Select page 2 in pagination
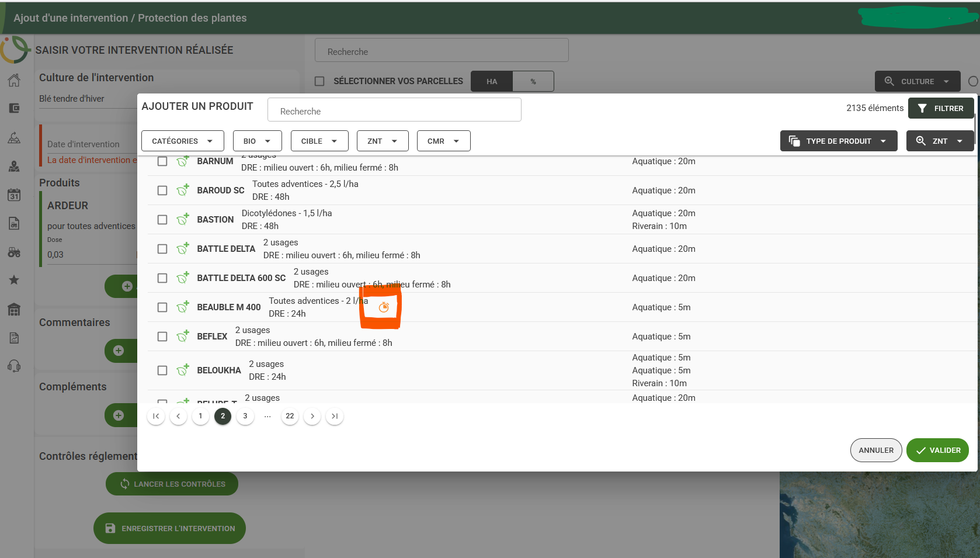Viewport: 980px width, 558px height. pyautogui.click(x=223, y=416)
